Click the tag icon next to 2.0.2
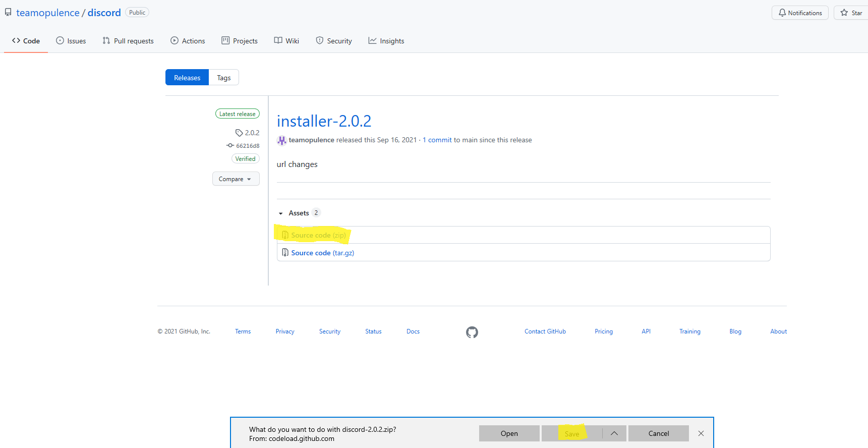Viewport: 868px width, 448px height. pyautogui.click(x=239, y=133)
